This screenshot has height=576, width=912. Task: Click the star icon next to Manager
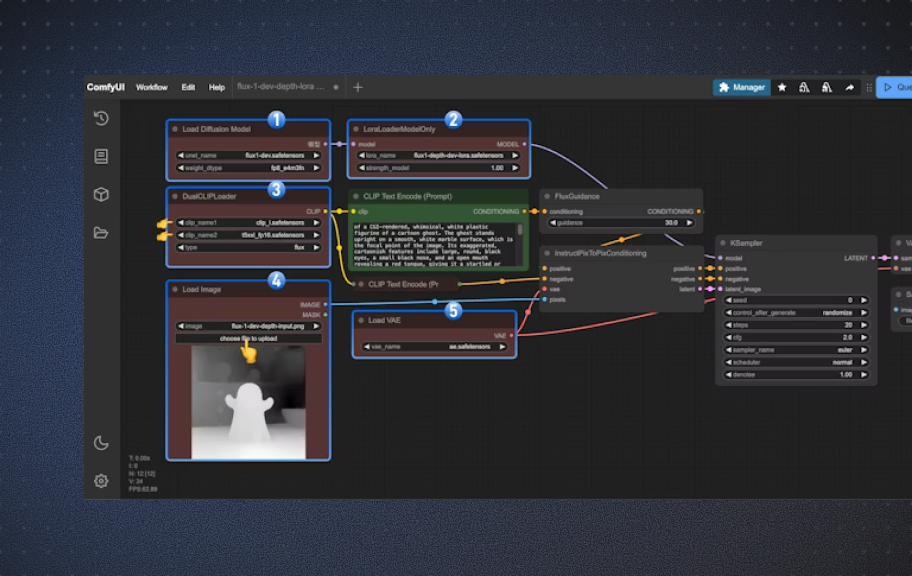782,88
